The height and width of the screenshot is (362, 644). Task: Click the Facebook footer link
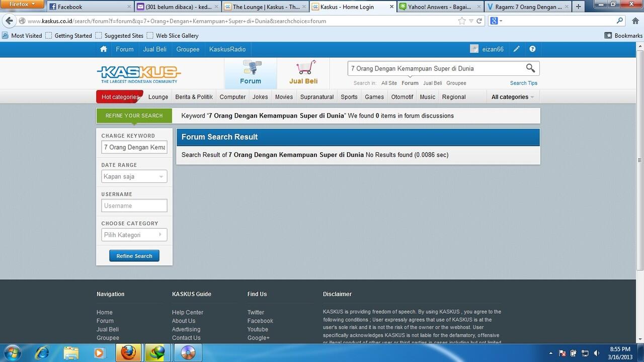pos(260,321)
